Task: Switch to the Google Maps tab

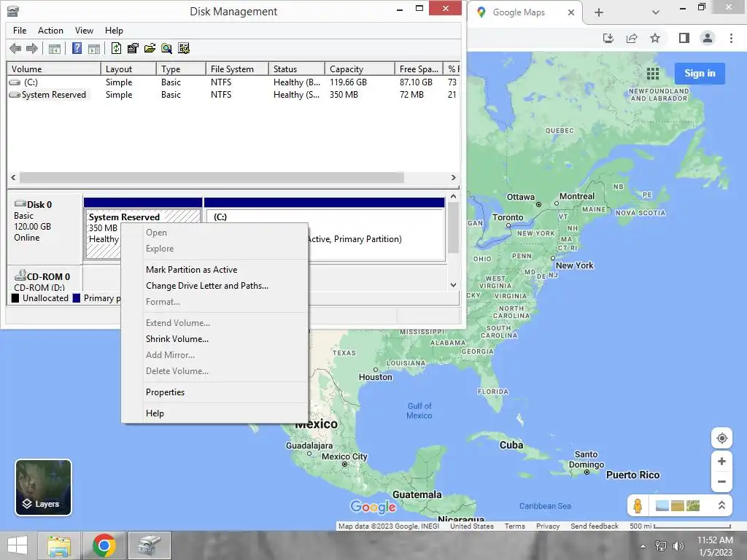Action: (519, 12)
